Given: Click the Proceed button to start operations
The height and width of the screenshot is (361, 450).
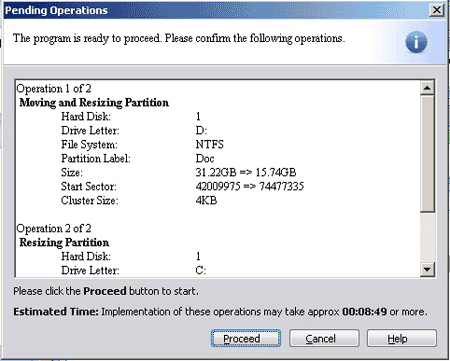Looking at the screenshot, I should coord(246,338).
